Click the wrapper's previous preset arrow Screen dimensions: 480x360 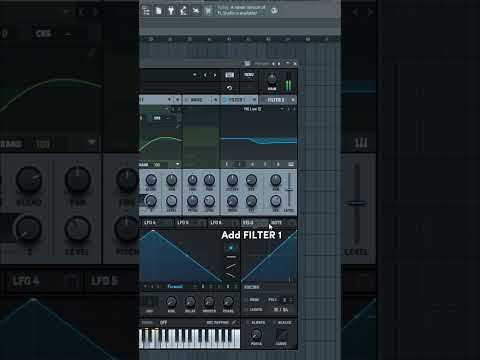pos(273,63)
